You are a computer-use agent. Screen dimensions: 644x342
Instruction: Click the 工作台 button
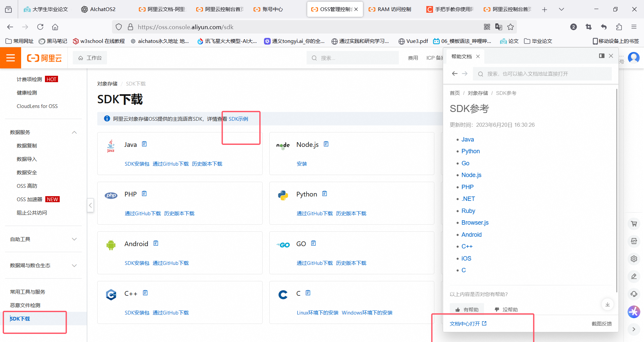90,58
